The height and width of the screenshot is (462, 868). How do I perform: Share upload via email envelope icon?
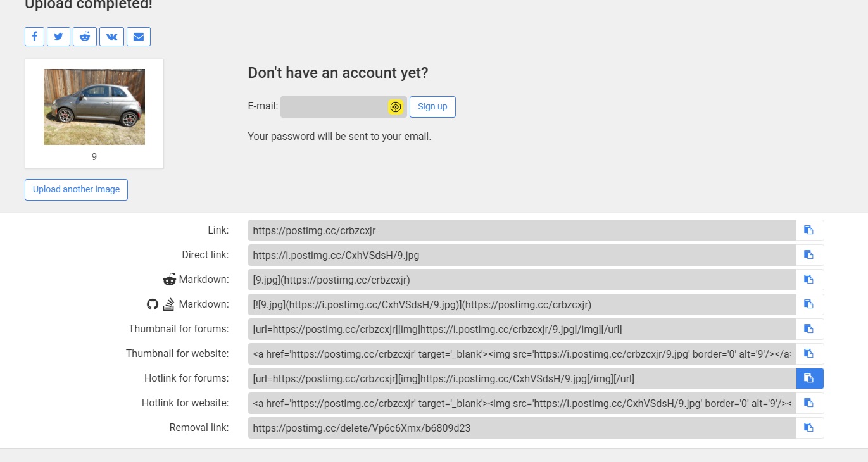pyautogui.click(x=139, y=37)
